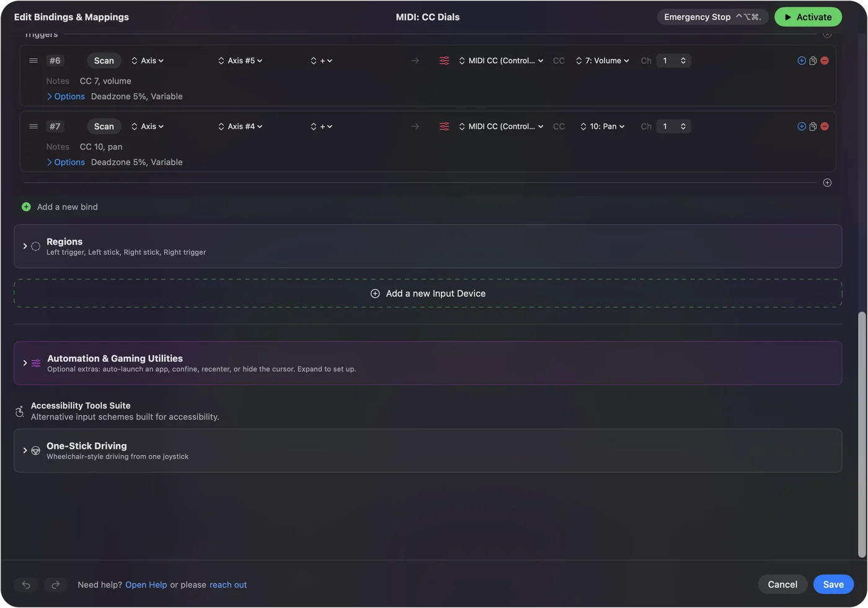Click the dashed circle icon beside Regions
Viewport: 868px width, 608px height.
(36, 246)
